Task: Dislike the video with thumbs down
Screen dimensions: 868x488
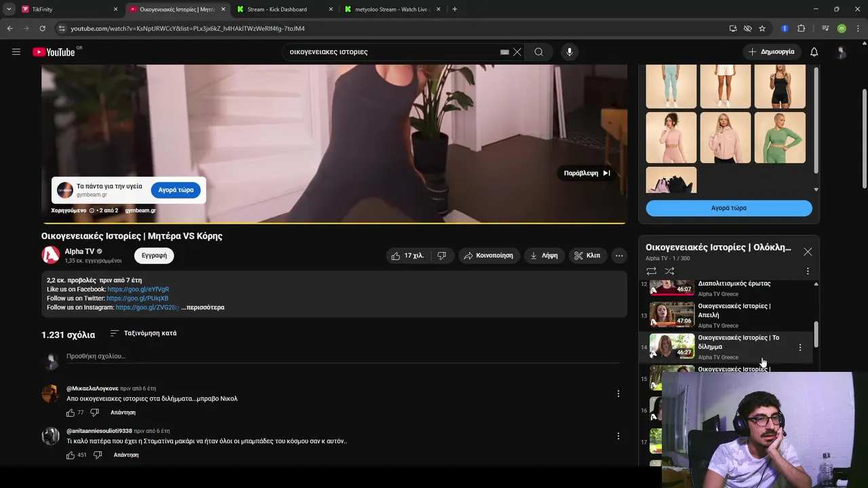Action: click(x=441, y=256)
